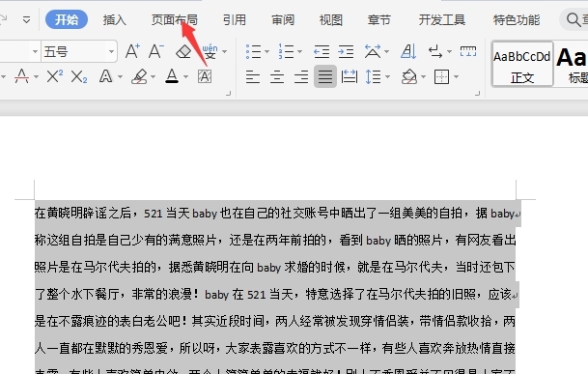This screenshot has height=374, width=588.
Task: Click the line starting with 照片是在马尔代夫拍的
Action: [275, 267]
